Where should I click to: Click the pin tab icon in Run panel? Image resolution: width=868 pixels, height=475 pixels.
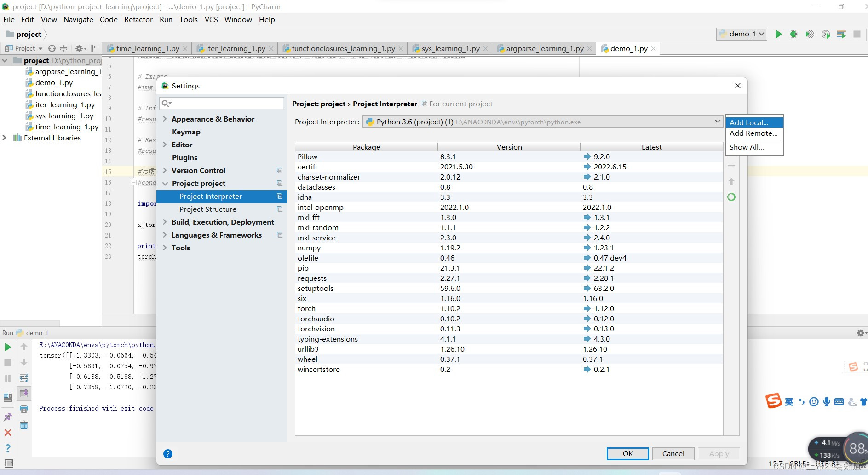coord(8,417)
